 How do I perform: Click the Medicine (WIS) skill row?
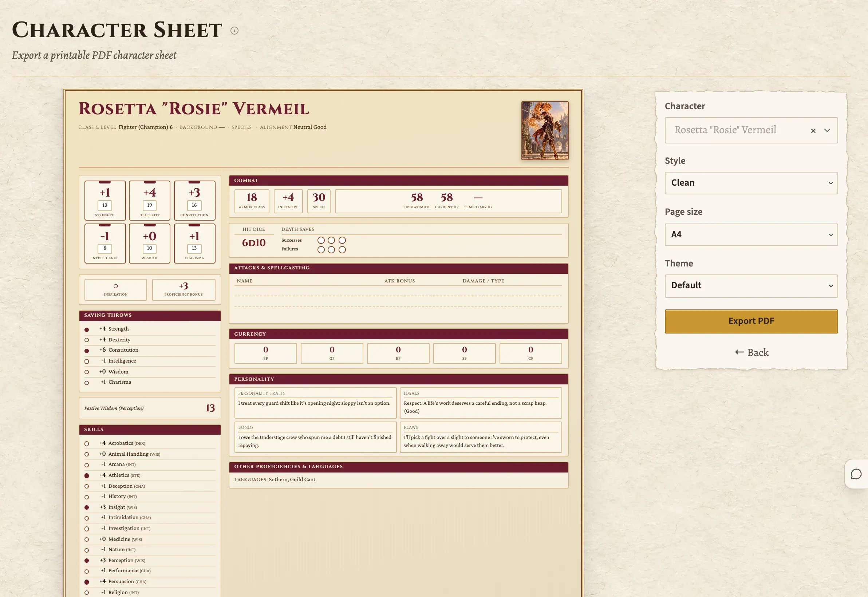[150, 539]
